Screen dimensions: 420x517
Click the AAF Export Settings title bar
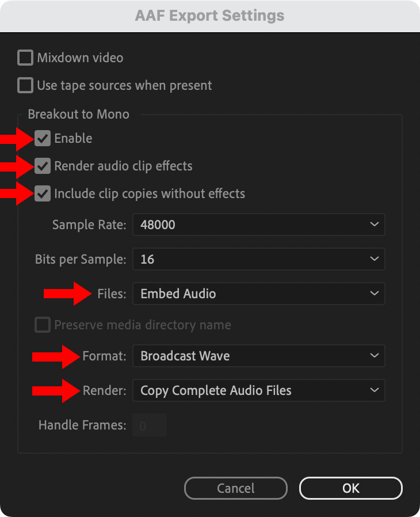tap(209, 16)
